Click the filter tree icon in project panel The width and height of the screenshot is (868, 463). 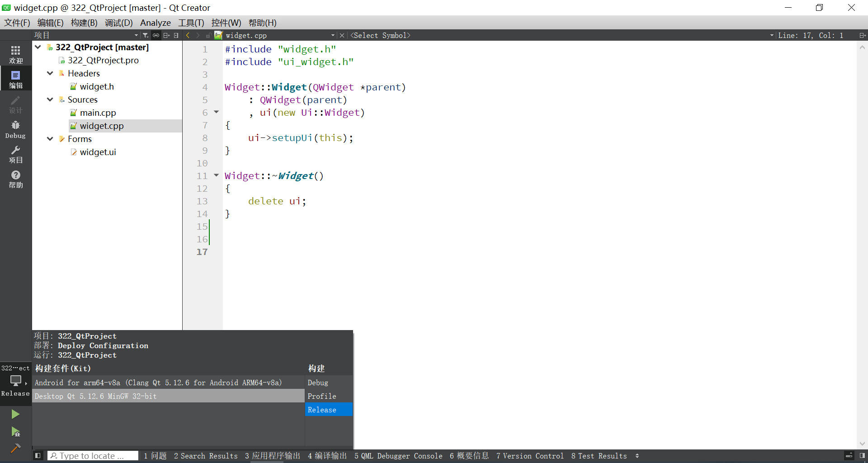coord(146,35)
